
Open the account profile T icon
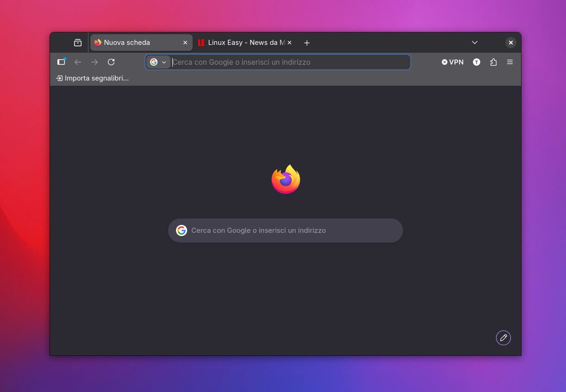pyautogui.click(x=477, y=62)
